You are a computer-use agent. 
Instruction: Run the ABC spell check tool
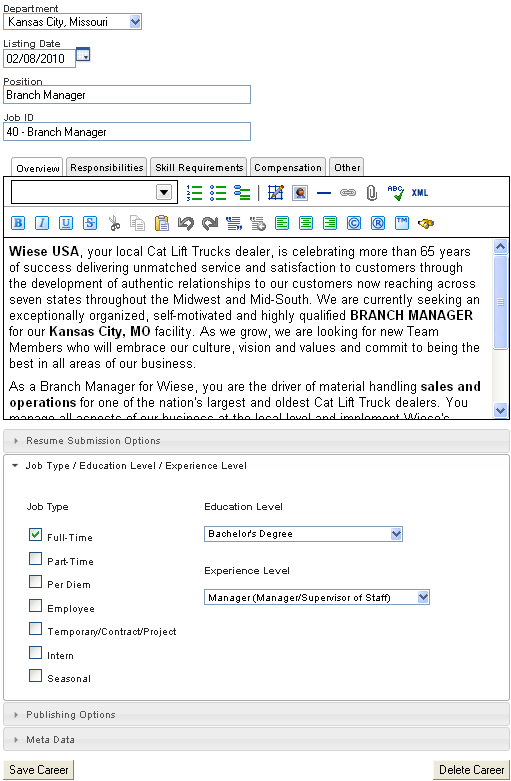tap(396, 193)
